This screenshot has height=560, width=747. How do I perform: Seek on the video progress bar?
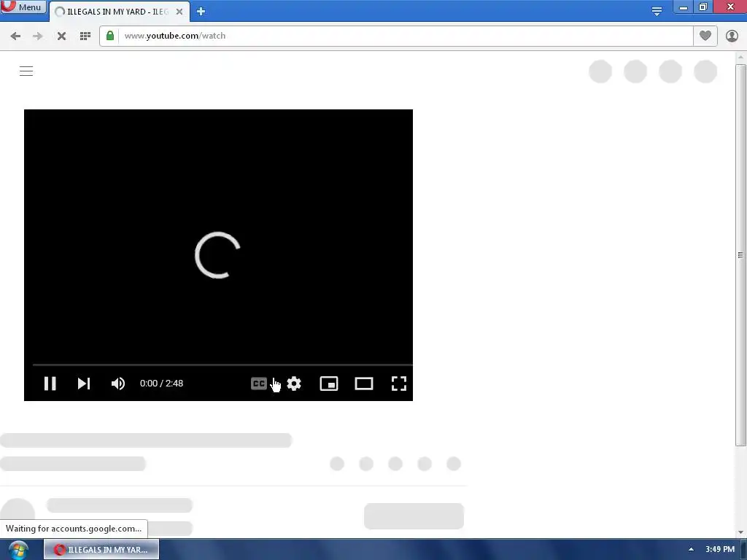pos(222,365)
